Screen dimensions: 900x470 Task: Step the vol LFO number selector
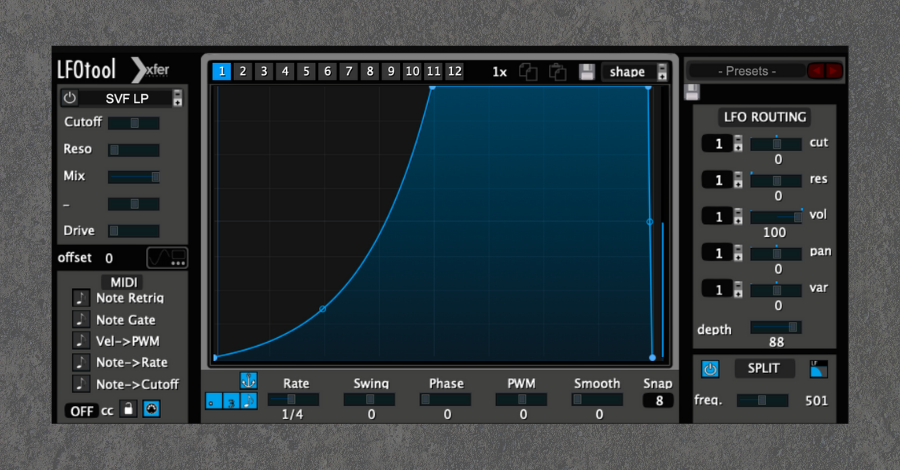point(738,216)
